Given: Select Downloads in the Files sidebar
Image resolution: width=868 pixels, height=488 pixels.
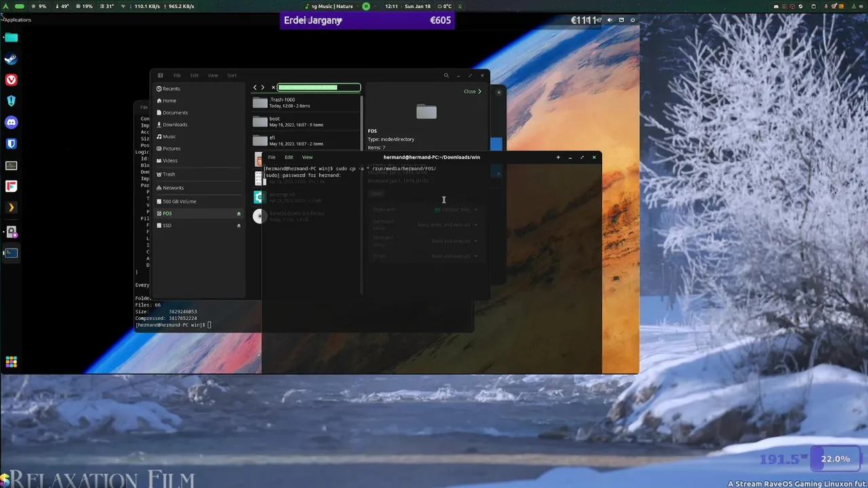Looking at the screenshot, I should [x=199, y=125].
